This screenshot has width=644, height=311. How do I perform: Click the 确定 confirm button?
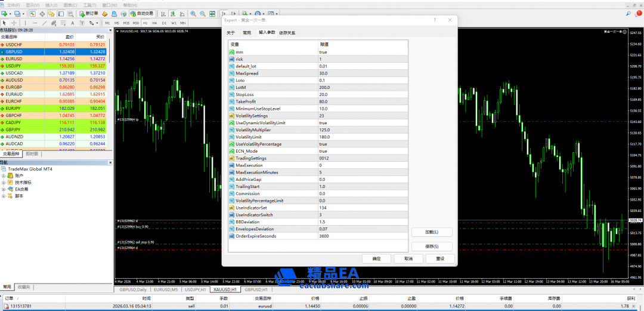[377, 258]
